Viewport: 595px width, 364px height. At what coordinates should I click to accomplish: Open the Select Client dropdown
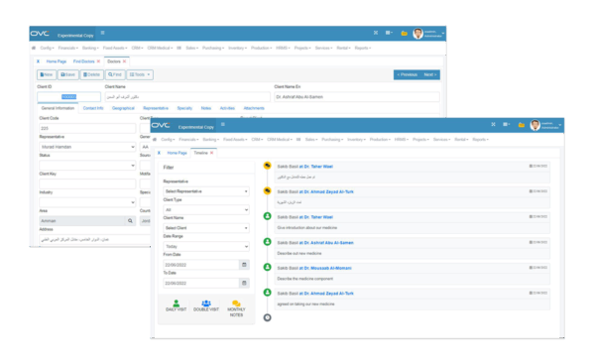click(x=206, y=228)
